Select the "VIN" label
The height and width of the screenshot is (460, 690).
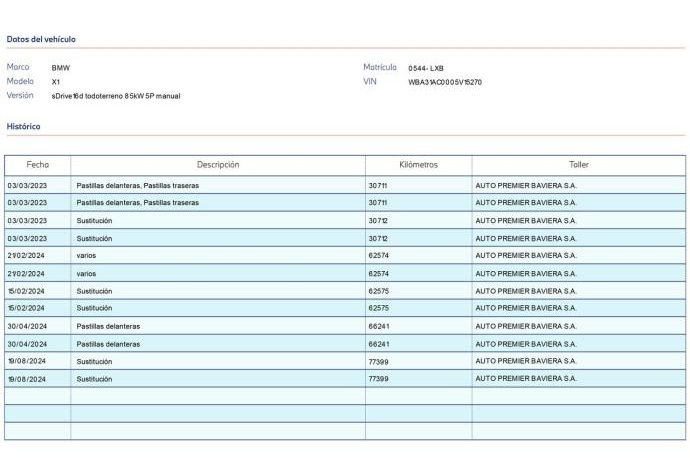click(370, 81)
